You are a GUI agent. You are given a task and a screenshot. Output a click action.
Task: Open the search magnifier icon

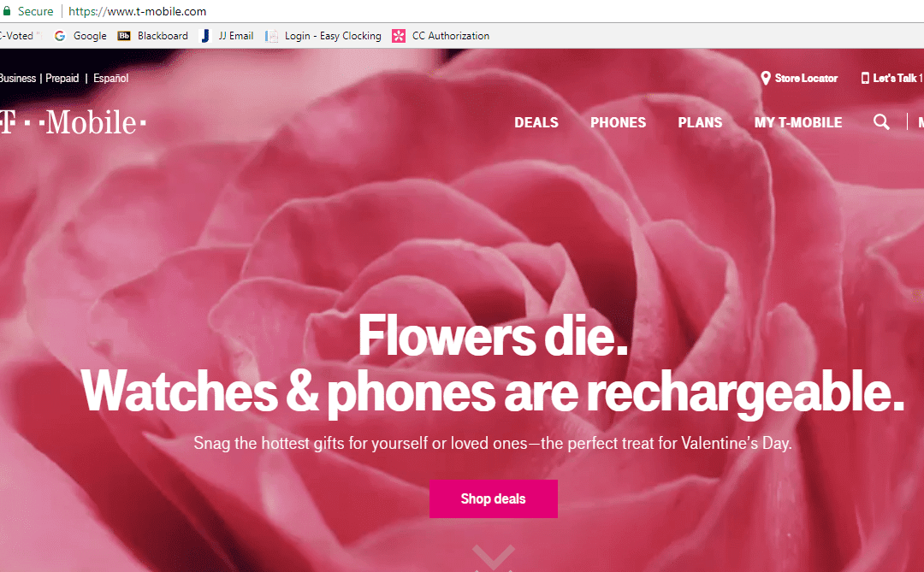pos(881,122)
